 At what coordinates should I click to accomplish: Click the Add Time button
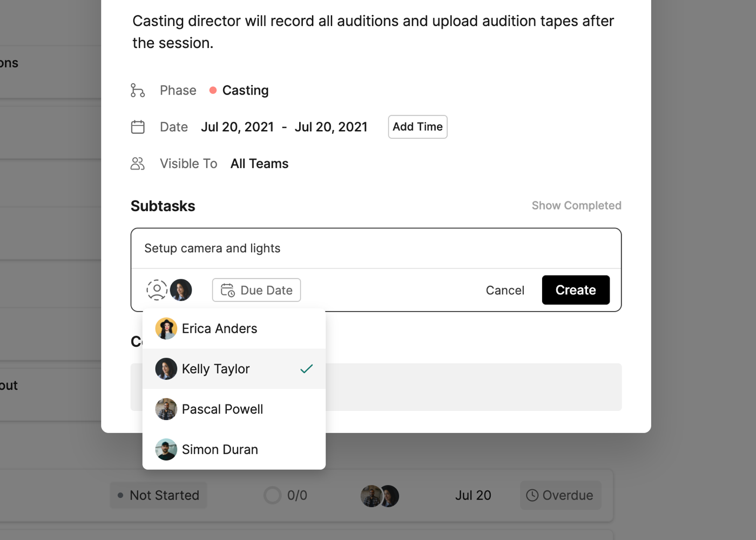417,127
